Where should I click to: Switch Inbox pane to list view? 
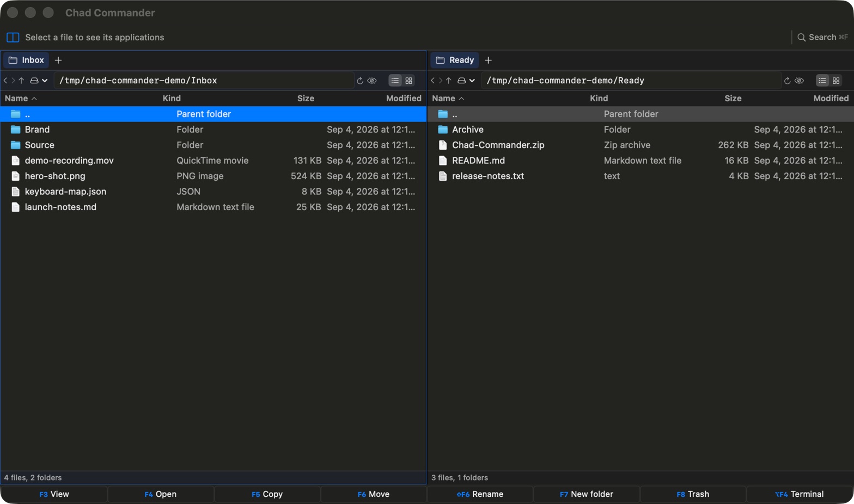[395, 81]
